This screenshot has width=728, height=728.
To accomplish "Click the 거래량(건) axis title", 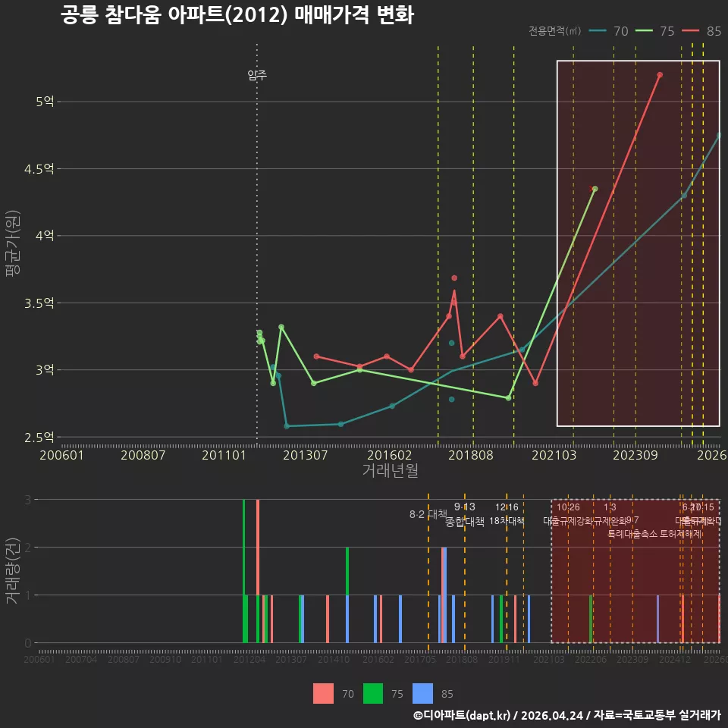I will [x=13, y=571].
